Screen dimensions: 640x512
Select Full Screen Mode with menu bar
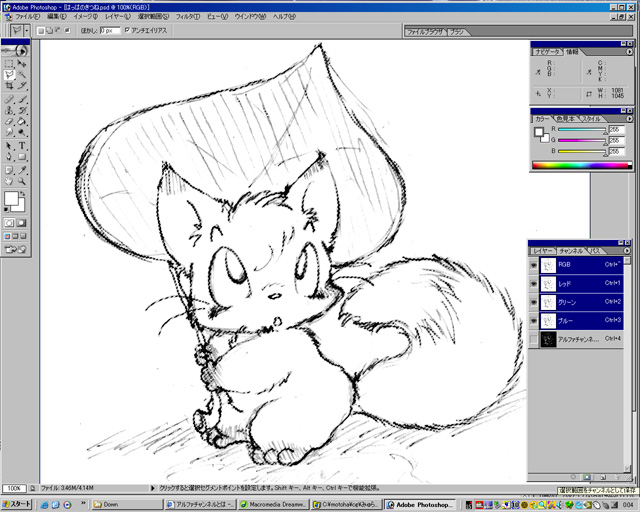pos(15,236)
